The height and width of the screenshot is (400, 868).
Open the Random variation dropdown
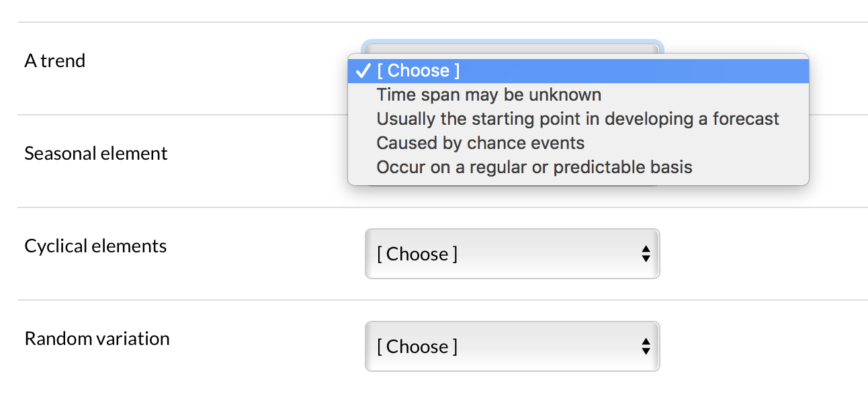point(512,346)
